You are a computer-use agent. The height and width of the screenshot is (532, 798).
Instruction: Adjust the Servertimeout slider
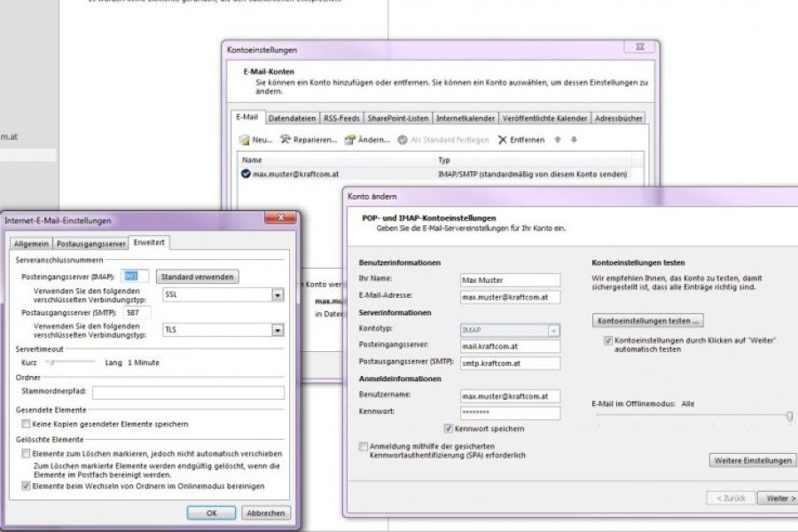coord(51,363)
